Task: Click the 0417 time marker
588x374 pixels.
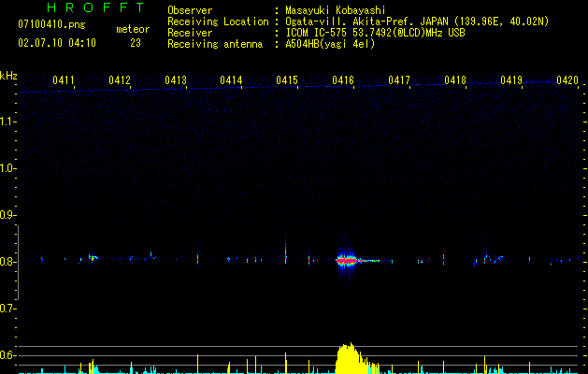Action: pyautogui.click(x=399, y=80)
